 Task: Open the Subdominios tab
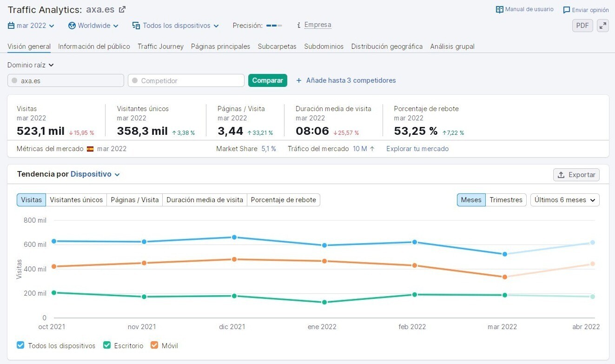tap(324, 46)
